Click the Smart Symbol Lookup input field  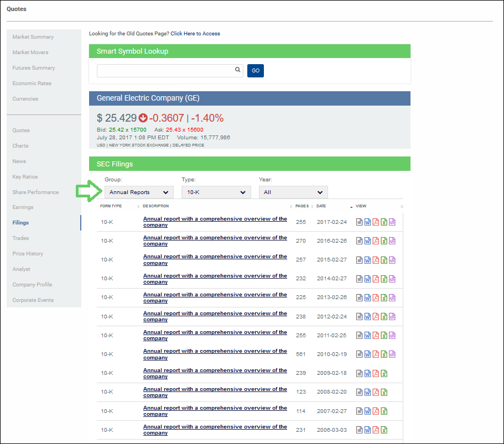(x=170, y=71)
